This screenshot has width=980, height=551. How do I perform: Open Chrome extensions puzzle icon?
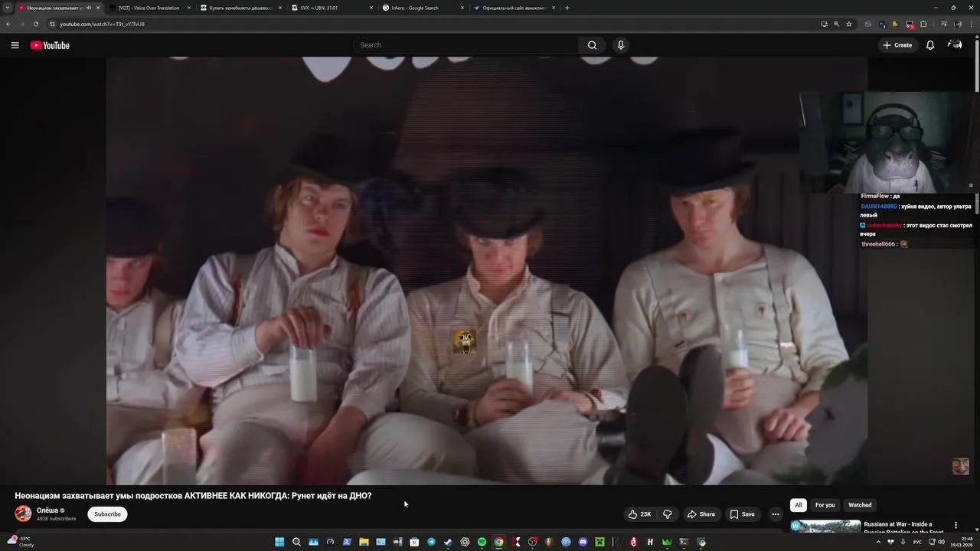pos(924,24)
